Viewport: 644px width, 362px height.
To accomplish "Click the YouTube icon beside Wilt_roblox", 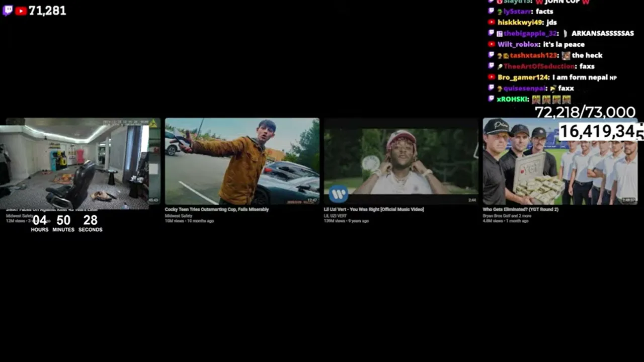I will [x=492, y=44].
